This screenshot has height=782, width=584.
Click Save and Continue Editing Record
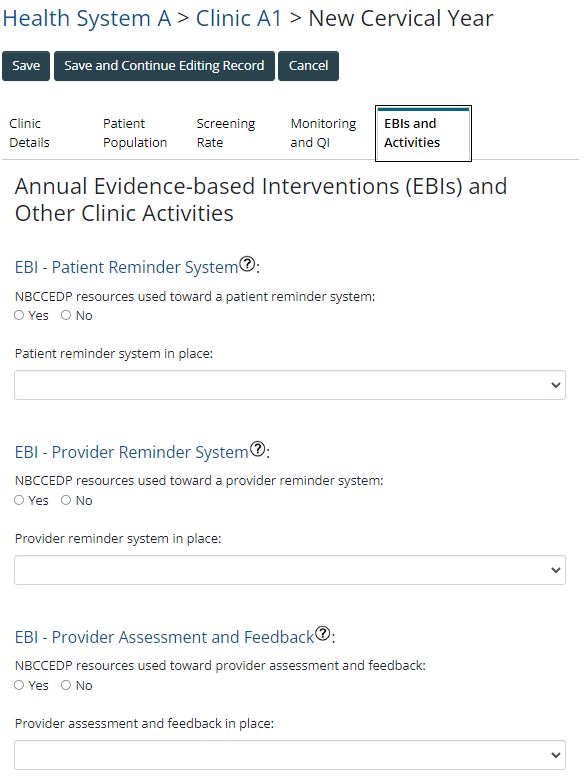click(164, 66)
